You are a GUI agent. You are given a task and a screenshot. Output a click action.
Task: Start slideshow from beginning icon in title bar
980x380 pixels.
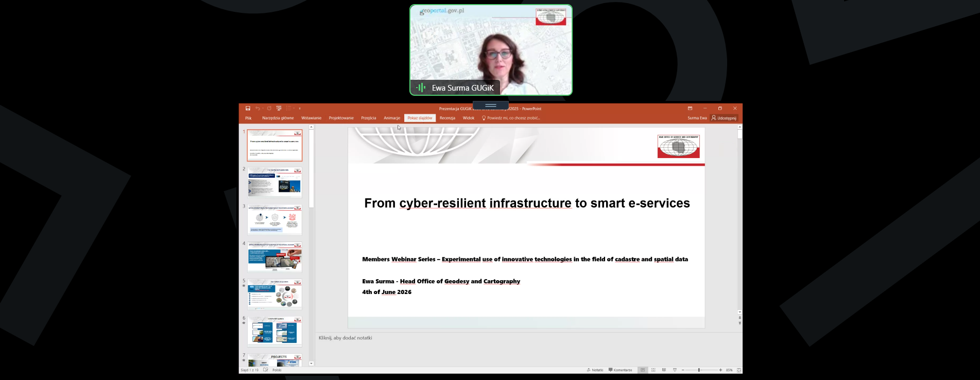pos(279,109)
